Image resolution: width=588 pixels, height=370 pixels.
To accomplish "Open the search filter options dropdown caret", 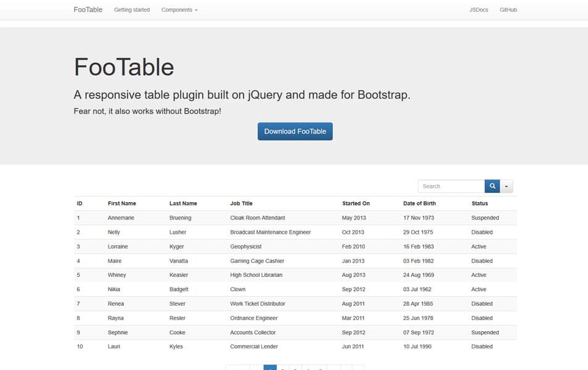I will pyautogui.click(x=506, y=186).
